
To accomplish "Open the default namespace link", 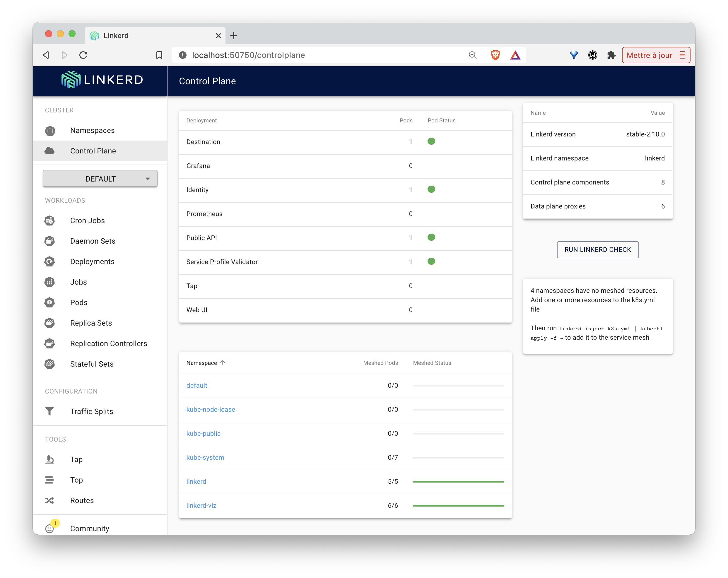I will [x=196, y=385].
